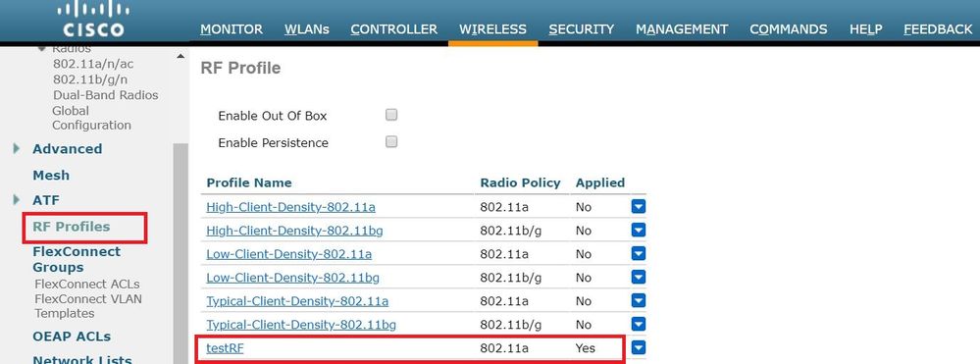Open FlexConnect VLAN Templates sidebar item
Image resolution: width=980 pixels, height=364 pixels.
(88, 306)
